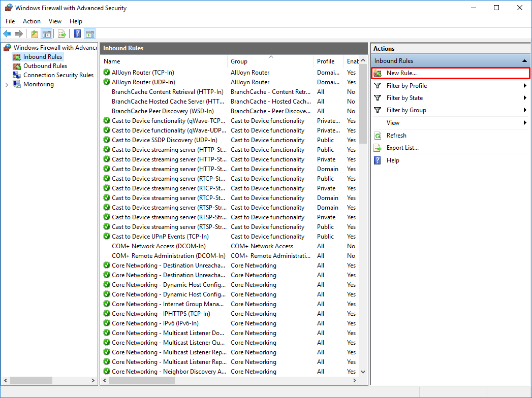Sort rules by the Group column header

(x=239, y=61)
